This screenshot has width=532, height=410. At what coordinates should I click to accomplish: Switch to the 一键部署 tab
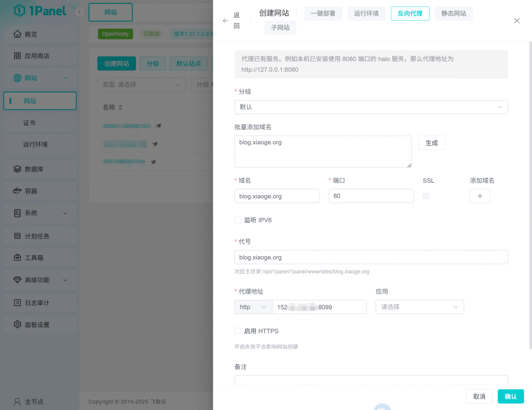[323, 13]
